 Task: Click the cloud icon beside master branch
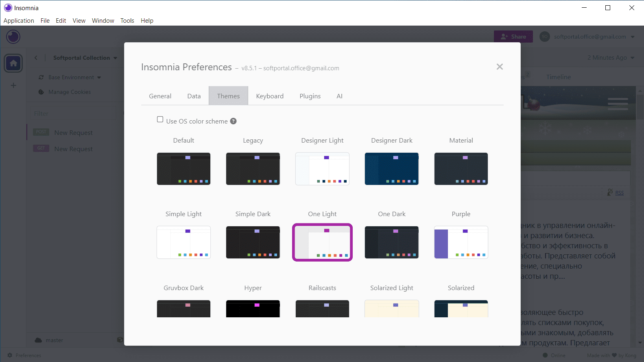click(38, 340)
